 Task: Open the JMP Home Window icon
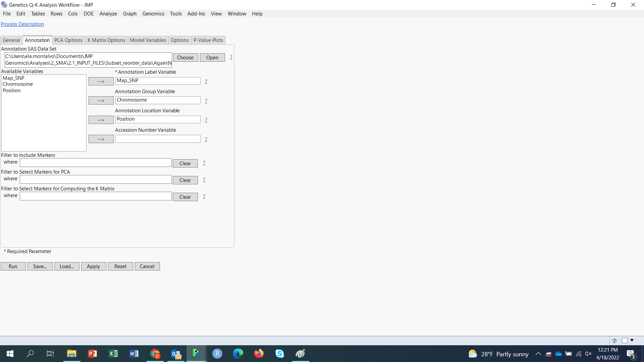[x=614, y=341]
